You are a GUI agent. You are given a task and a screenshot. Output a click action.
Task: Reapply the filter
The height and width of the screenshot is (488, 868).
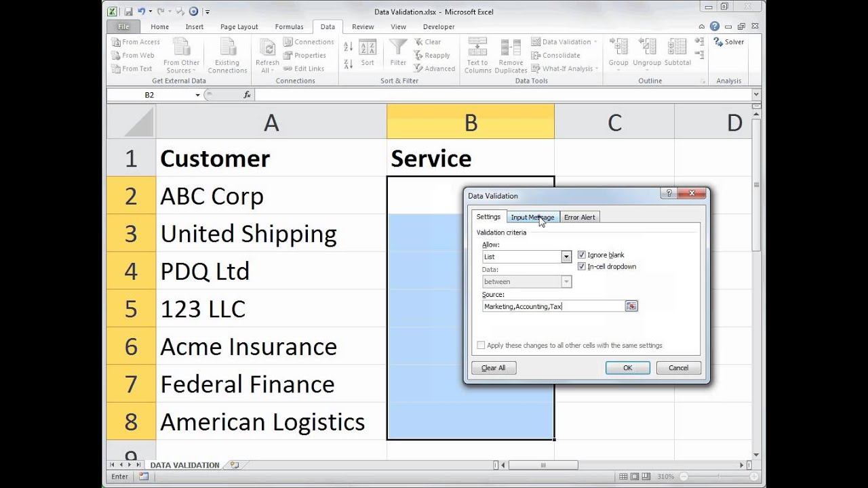pyautogui.click(x=432, y=56)
